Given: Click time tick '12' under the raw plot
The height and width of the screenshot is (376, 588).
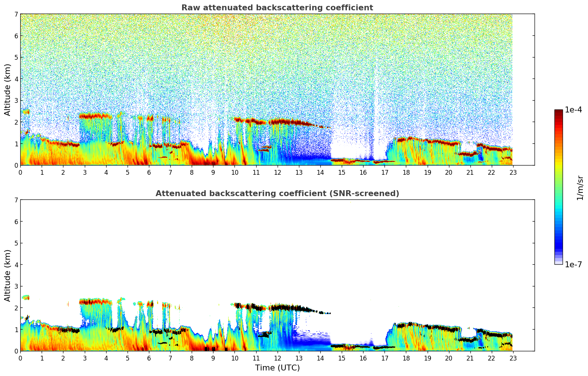Looking at the screenshot, I should point(277,173).
